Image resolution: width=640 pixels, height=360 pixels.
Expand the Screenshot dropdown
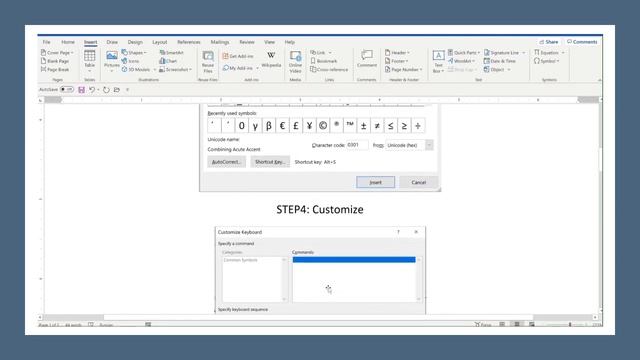pos(190,69)
